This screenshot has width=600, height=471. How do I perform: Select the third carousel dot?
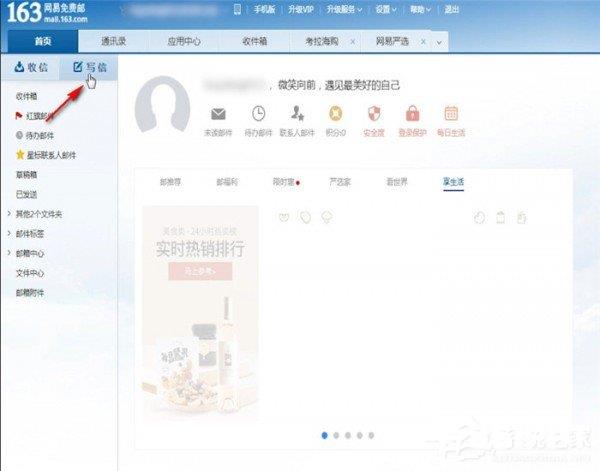[x=348, y=435]
